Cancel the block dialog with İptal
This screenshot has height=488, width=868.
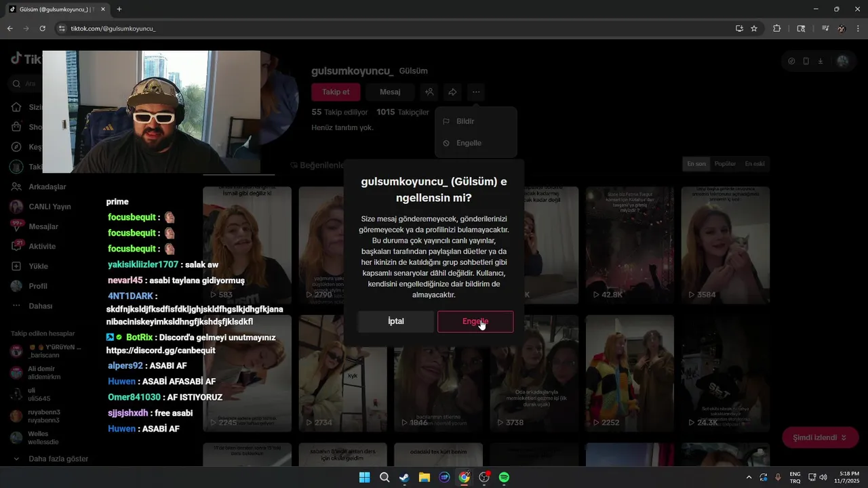tap(396, 321)
